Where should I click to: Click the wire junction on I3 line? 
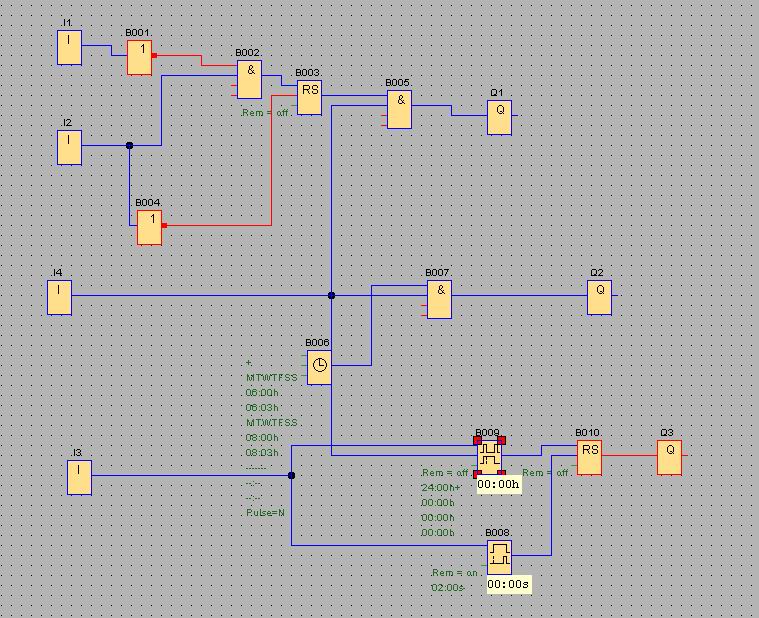[291, 475]
